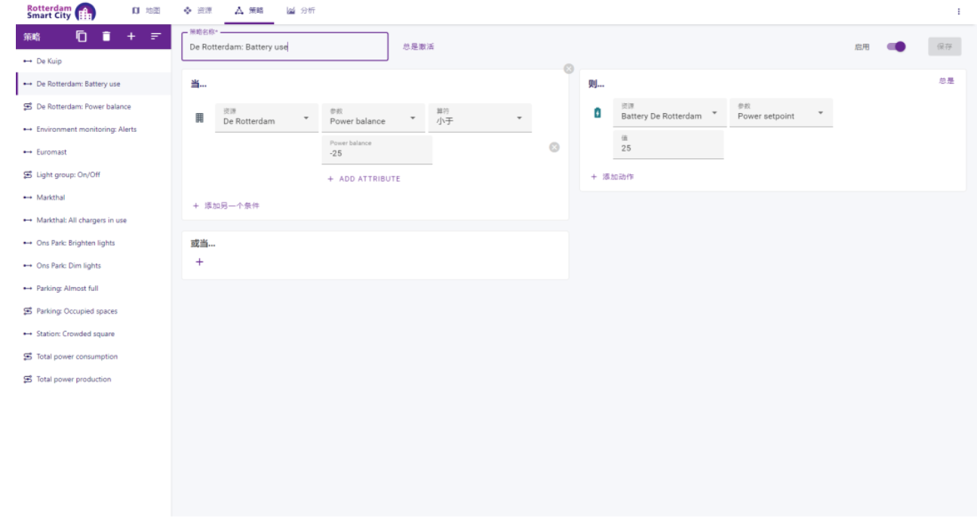Expand the De Rotterdam resource dropdown
This screenshot has width=980, height=527.
[x=263, y=118]
